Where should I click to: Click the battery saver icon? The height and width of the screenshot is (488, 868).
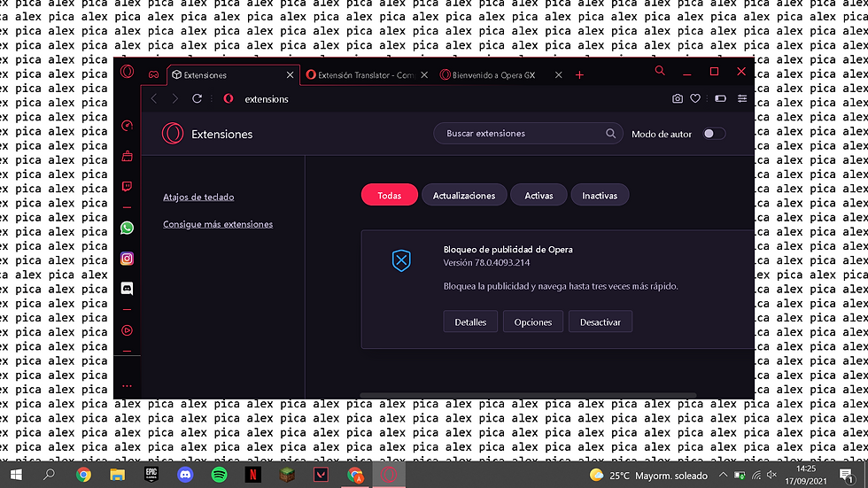click(720, 98)
